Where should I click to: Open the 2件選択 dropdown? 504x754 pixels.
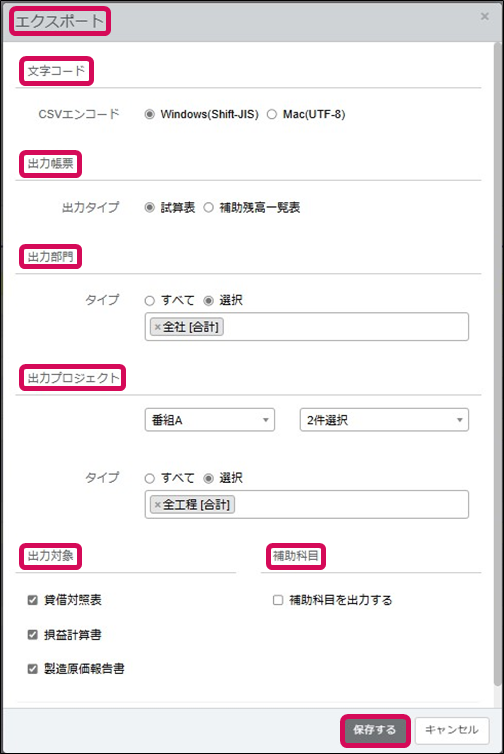(x=384, y=420)
